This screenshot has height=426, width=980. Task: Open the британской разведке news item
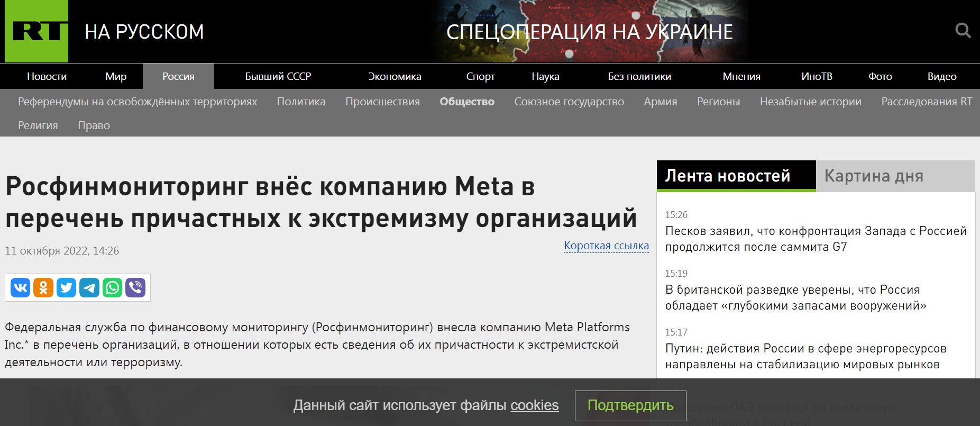796,297
